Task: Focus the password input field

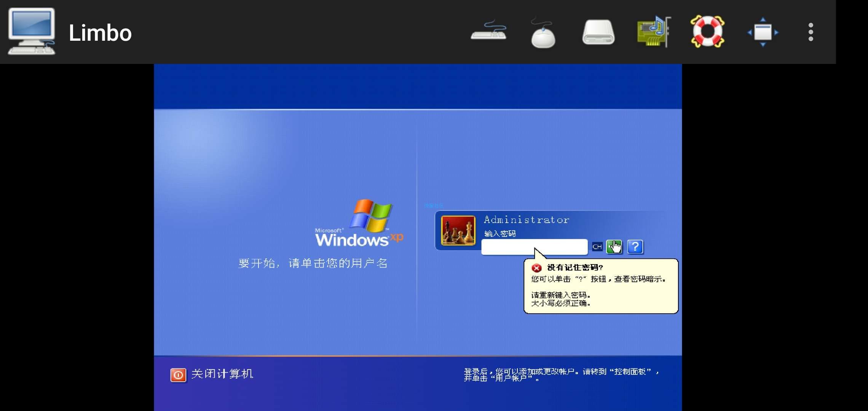Action: coord(535,247)
